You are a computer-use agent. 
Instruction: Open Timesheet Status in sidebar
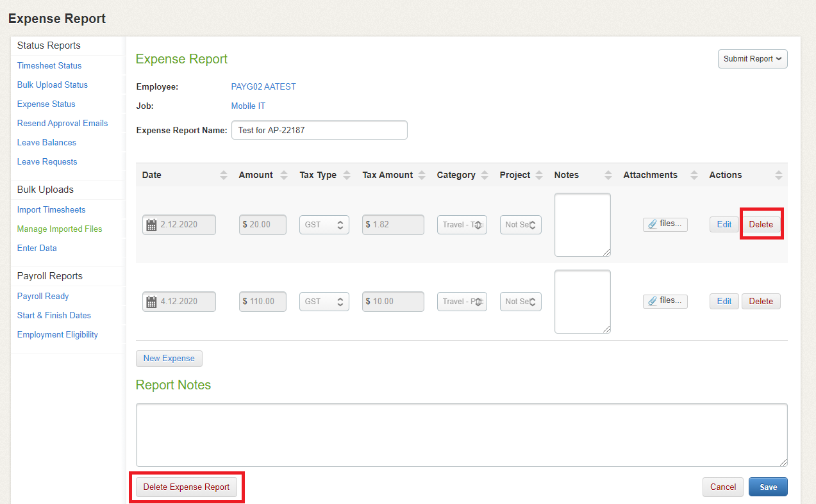pos(49,65)
